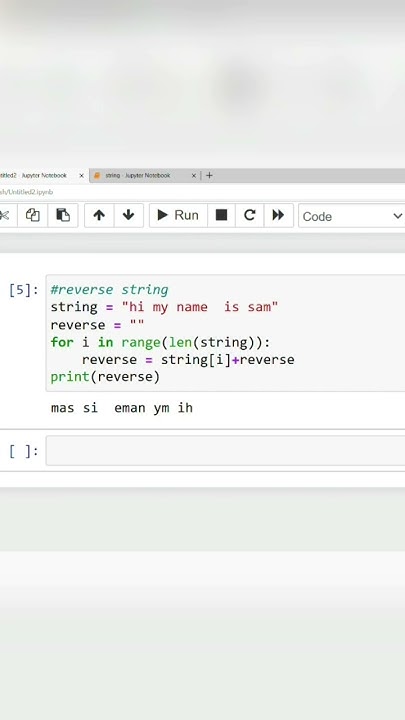Screen dimensions: 405x720
Task: Click the empty [ ]: cell prompt
Action: (24, 451)
